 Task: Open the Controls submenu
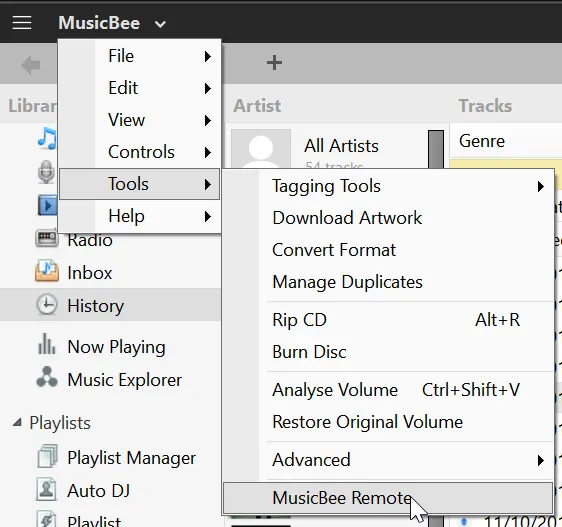(139, 152)
